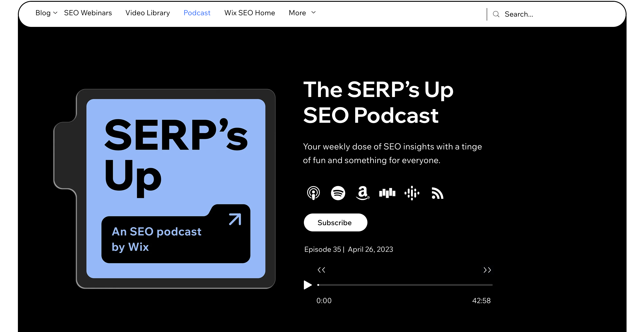
Task: Select the Podcast nav tab
Action: (197, 13)
